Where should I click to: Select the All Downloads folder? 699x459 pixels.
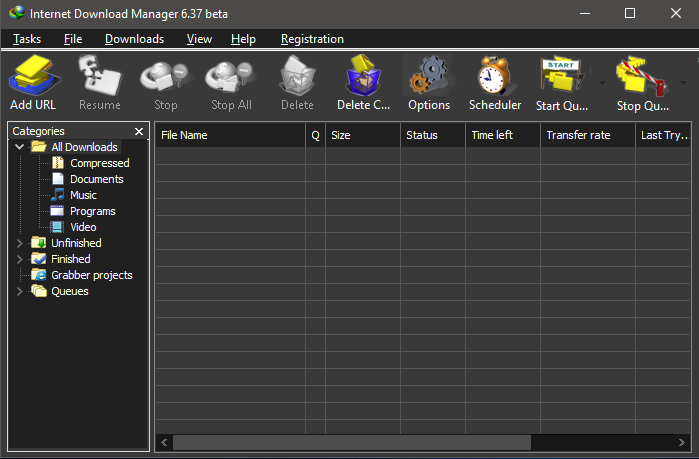click(84, 147)
